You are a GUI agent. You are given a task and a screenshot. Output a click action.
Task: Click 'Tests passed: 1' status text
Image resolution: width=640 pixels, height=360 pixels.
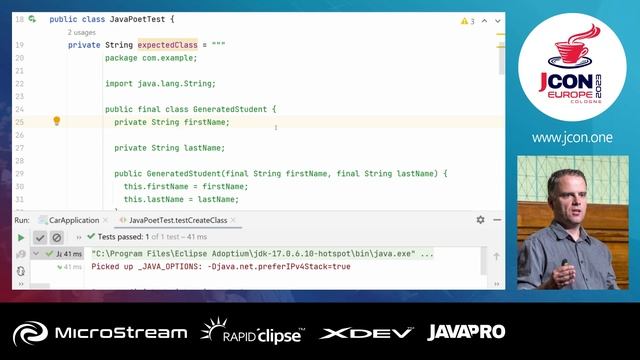coord(123,237)
